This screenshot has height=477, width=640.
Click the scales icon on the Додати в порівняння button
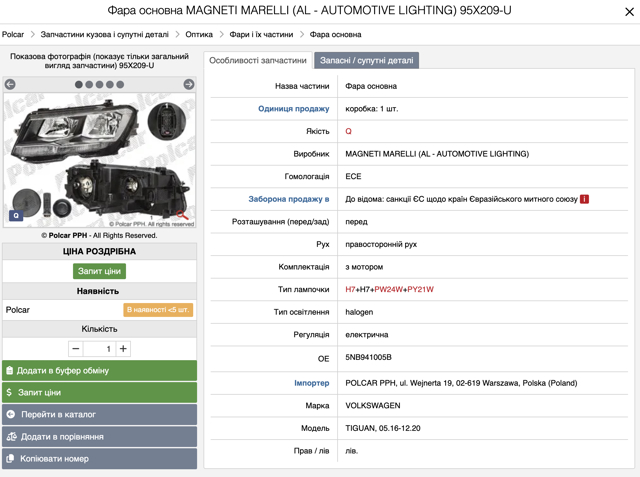click(11, 437)
